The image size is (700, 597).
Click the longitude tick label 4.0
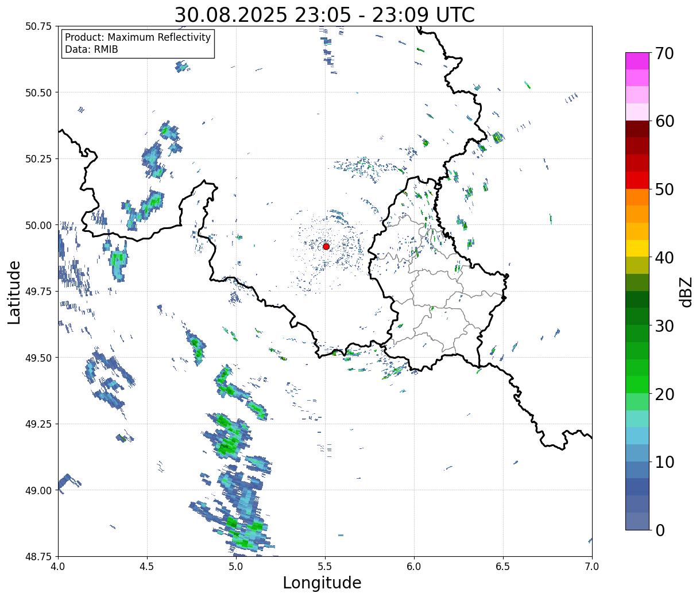(x=58, y=567)
